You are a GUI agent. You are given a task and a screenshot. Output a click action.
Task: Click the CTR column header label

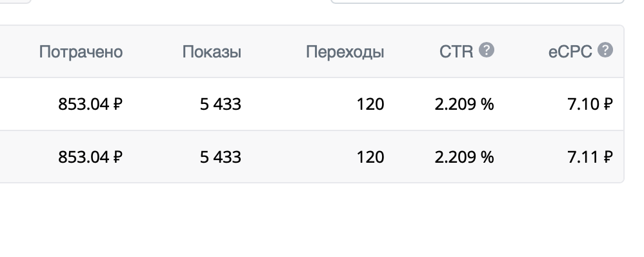coord(456,52)
